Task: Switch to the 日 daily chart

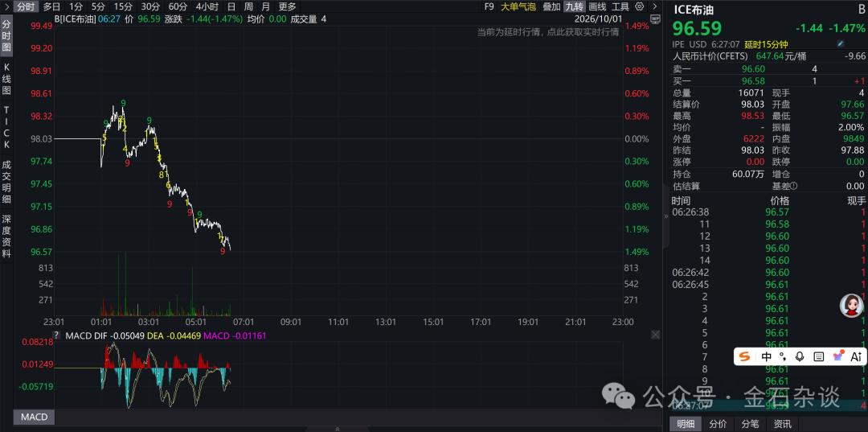Action: coord(231,6)
